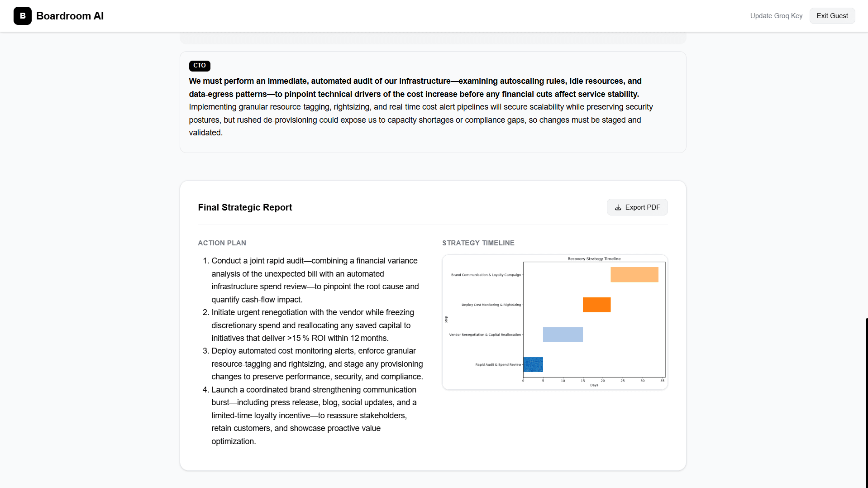The width and height of the screenshot is (868, 488).
Task: Click the STRATEGY TIMELINE section label
Action: point(478,243)
